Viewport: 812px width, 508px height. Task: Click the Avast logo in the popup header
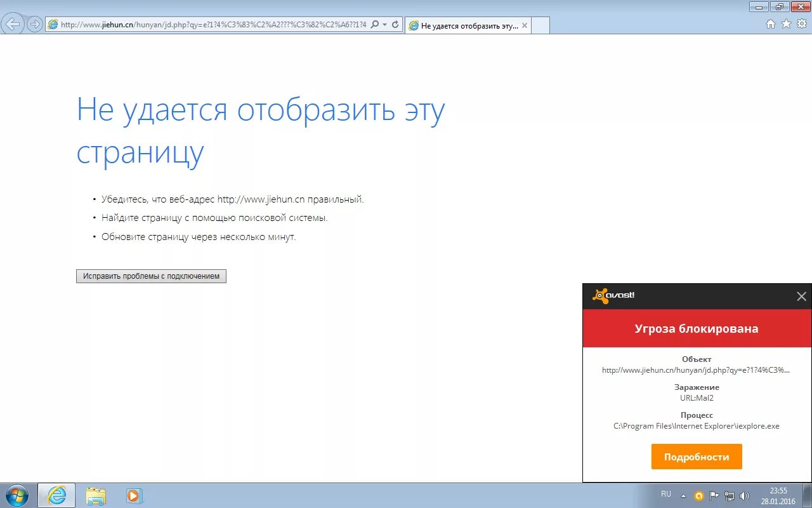pyautogui.click(x=613, y=296)
